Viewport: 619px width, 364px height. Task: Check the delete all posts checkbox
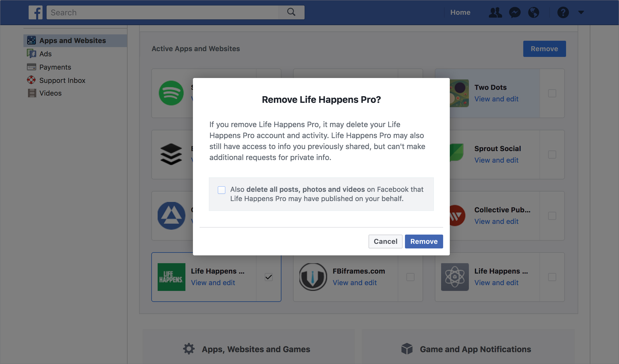(x=222, y=190)
